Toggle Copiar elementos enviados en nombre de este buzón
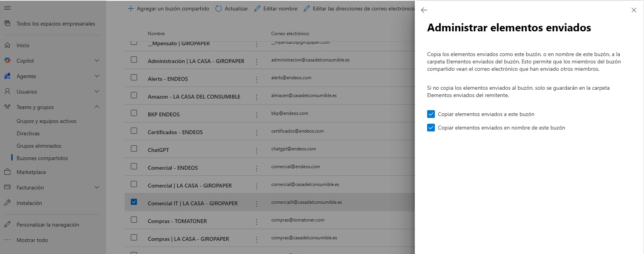 click(431, 128)
